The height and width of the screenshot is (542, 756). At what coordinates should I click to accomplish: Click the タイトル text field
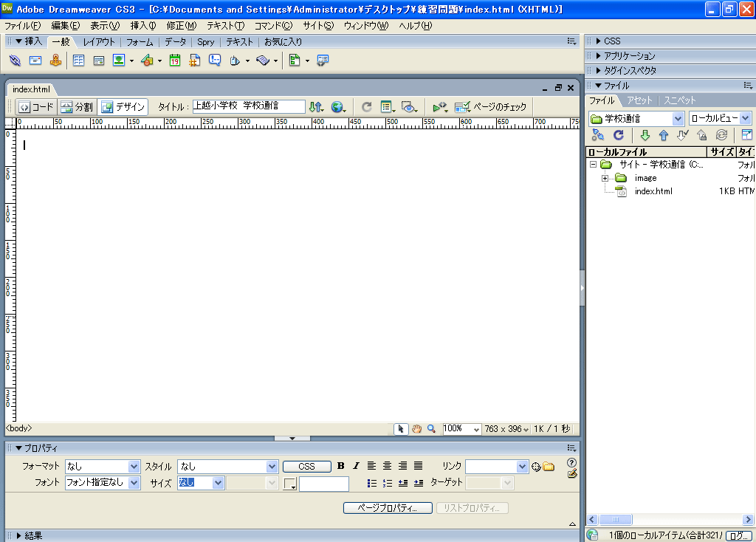coord(249,106)
